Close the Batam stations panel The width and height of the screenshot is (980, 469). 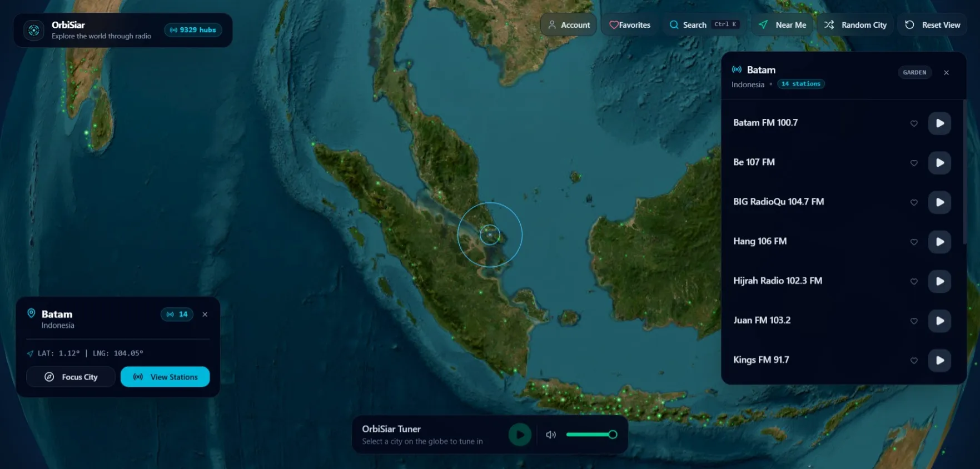coord(946,73)
